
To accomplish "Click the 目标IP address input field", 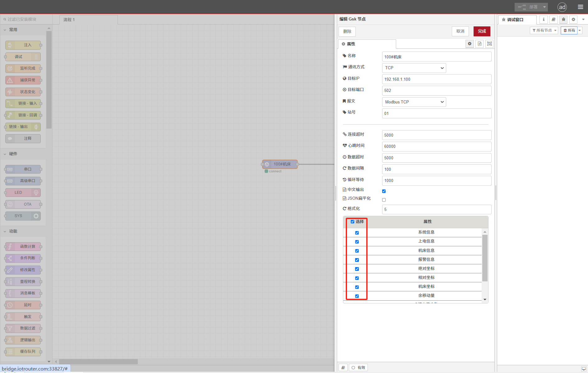I will coord(437,79).
